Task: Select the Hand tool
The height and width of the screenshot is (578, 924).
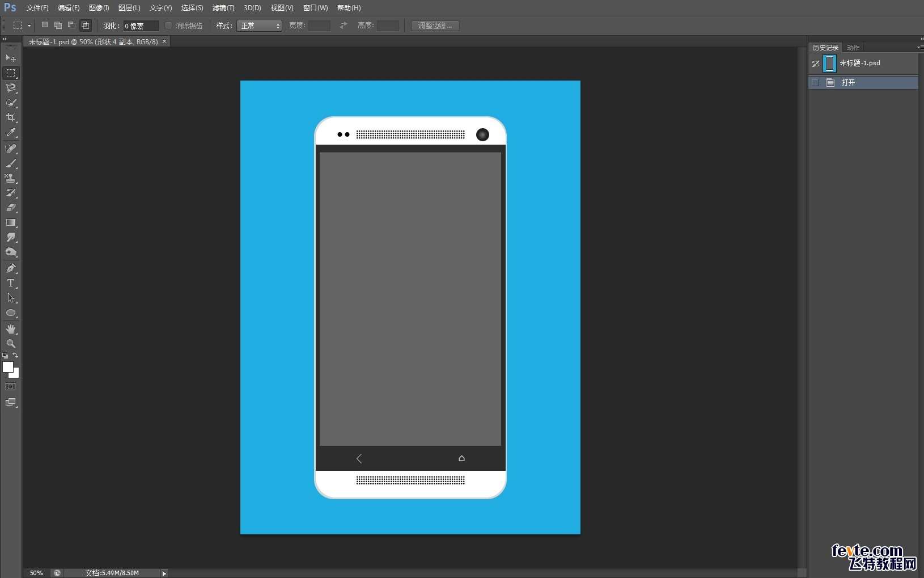Action: 11,329
